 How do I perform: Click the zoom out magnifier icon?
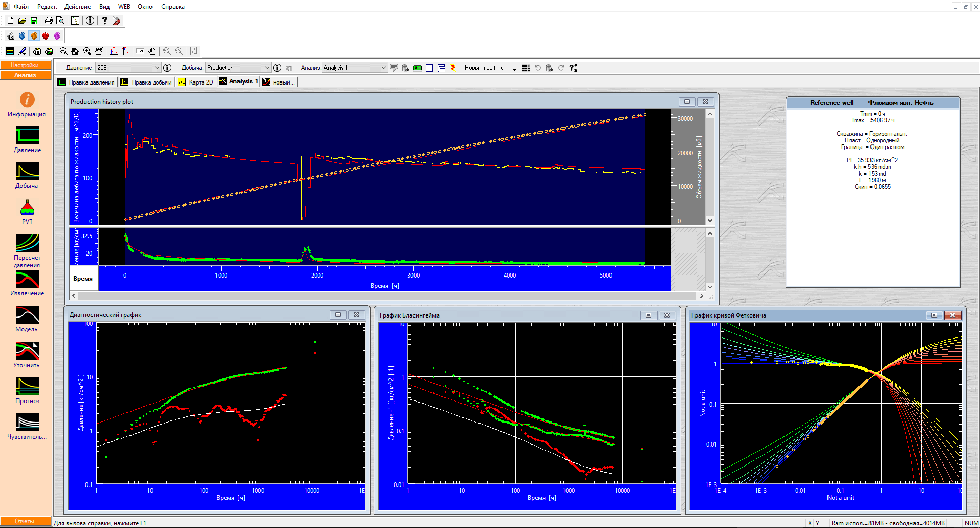tap(63, 51)
